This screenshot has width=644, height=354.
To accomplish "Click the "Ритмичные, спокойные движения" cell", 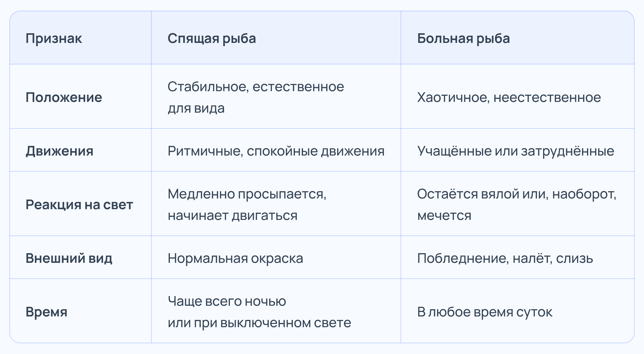I will (276, 151).
